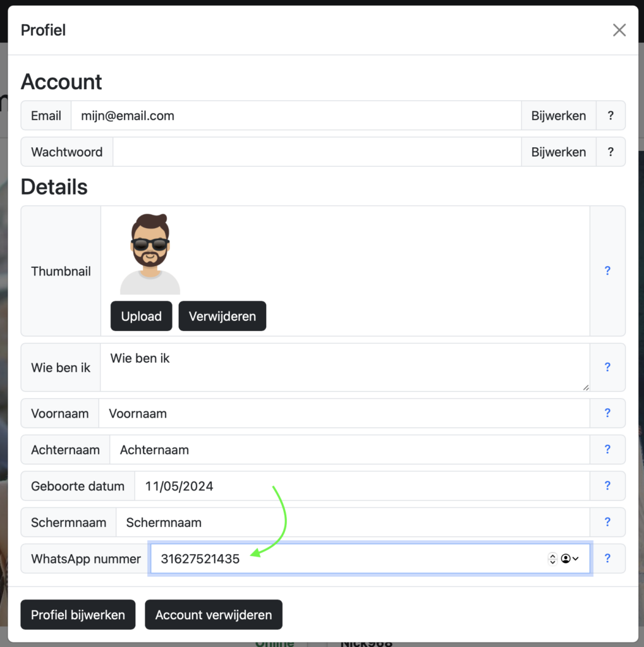Click the help icon for Wie ben ik
The width and height of the screenshot is (644, 647).
pyautogui.click(x=607, y=367)
